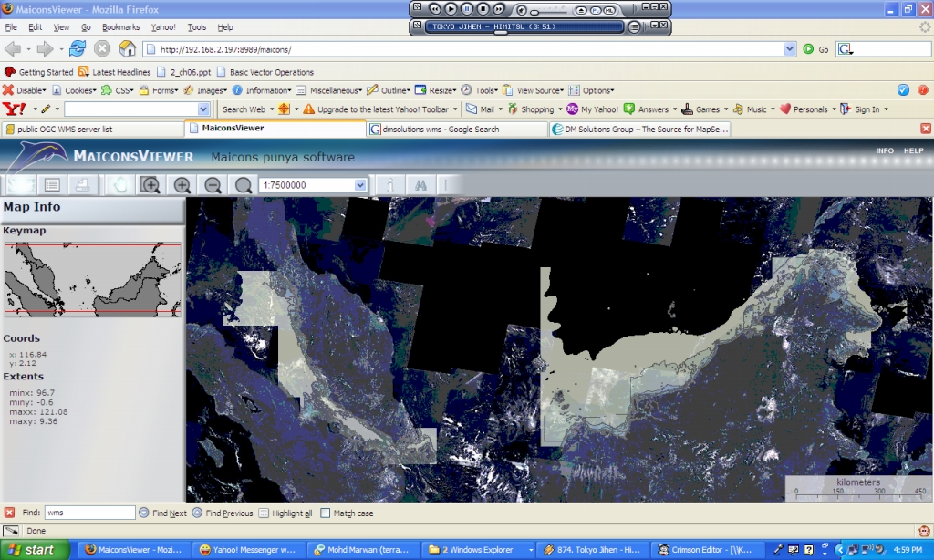Open Basic Vector Operations bookmark
This screenshot has height=560, width=934.
point(265,72)
